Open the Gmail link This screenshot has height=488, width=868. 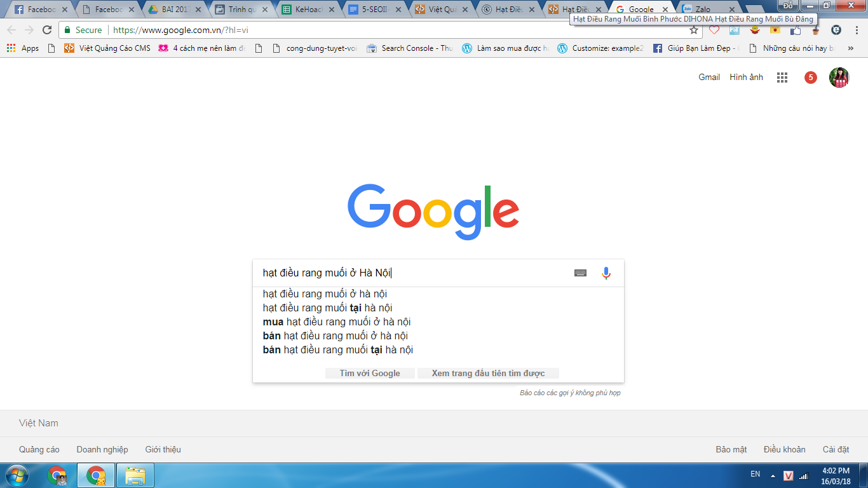coord(709,78)
